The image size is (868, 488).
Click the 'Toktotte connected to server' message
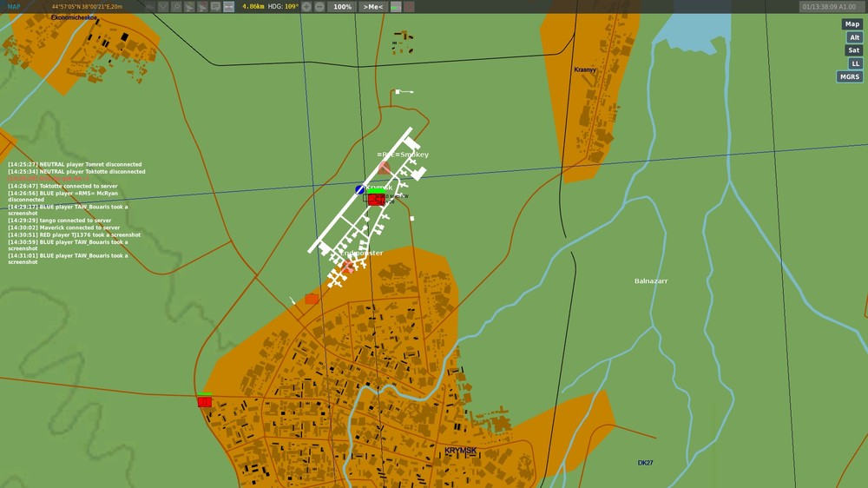tap(62, 186)
